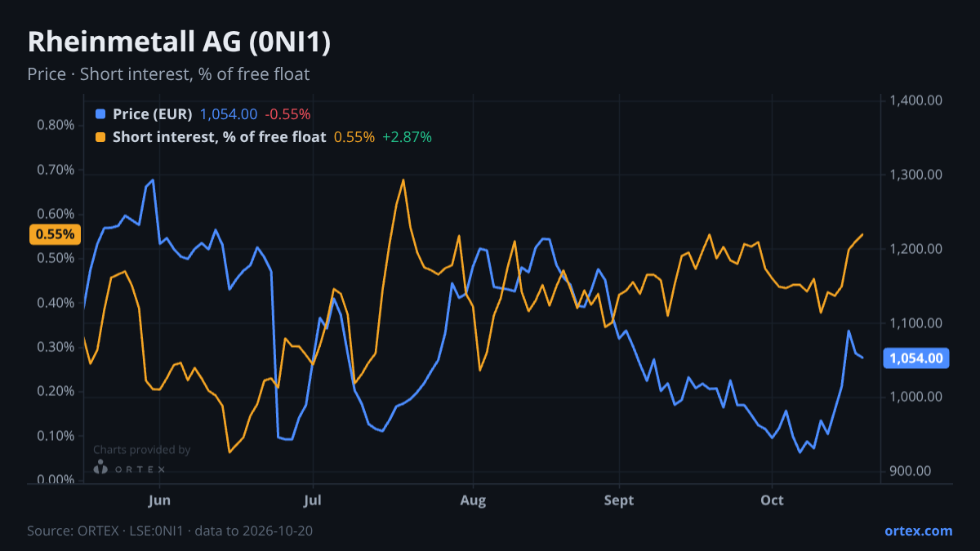980x551 pixels.
Task: Click the chart subtitle Price · Short interest
Action: coord(168,74)
